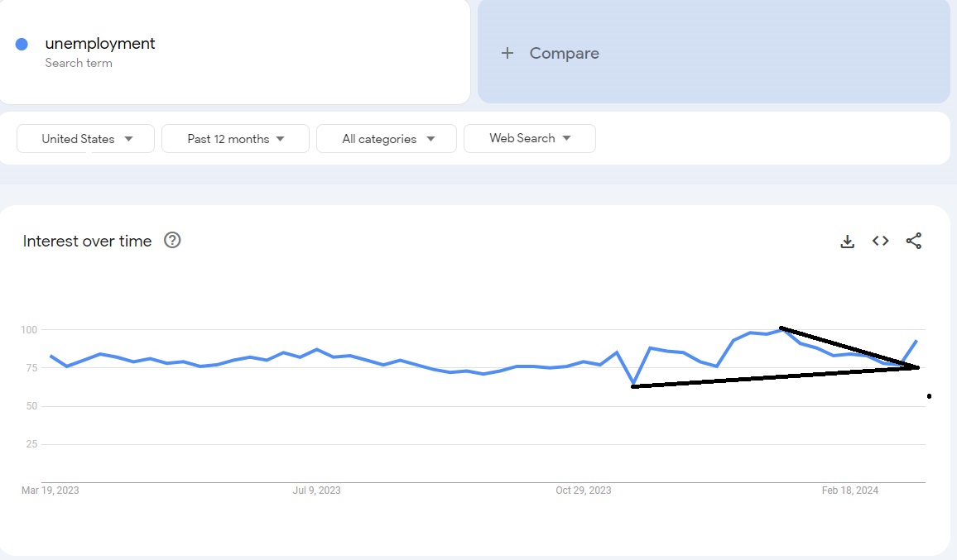The height and width of the screenshot is (560, 957).
Task: Open the United States region dropdown
Action: tap(84, 138)
